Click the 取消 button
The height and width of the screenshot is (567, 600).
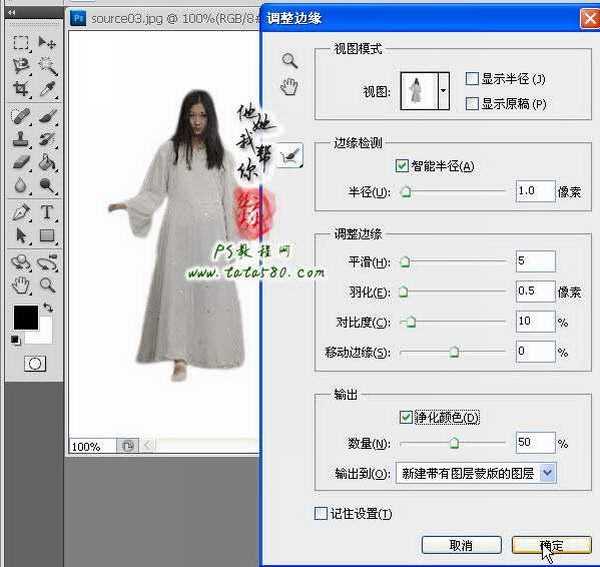[461, 545]
